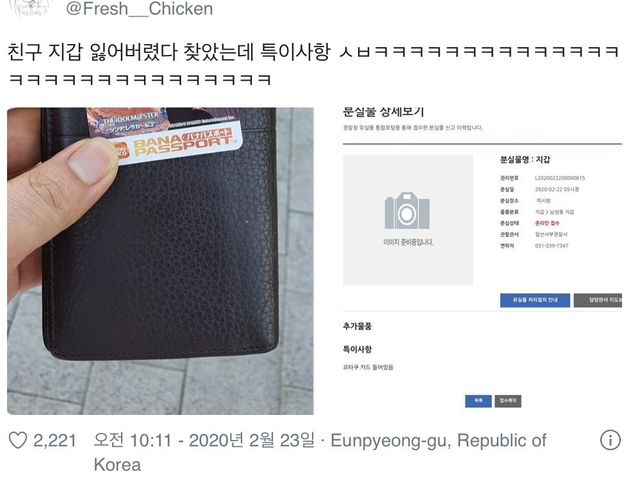
Task: Click the camera placeholder icon
Action: click(407, 211)
